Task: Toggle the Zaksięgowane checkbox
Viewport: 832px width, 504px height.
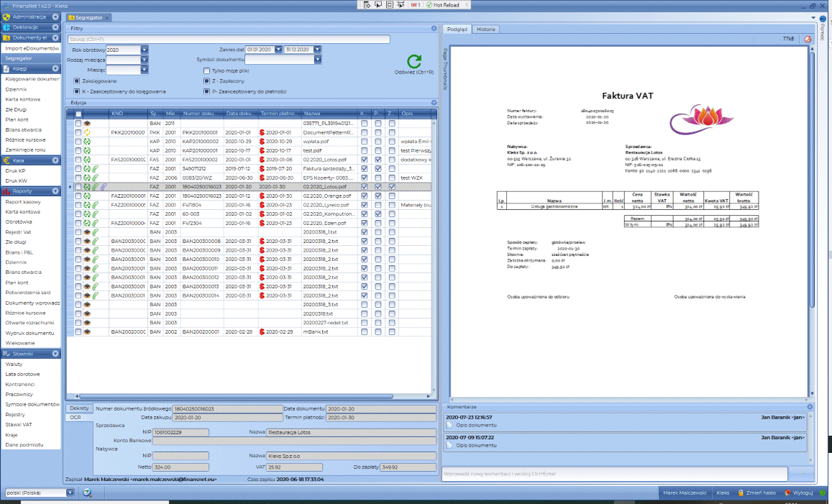Action: pos(77,81)
